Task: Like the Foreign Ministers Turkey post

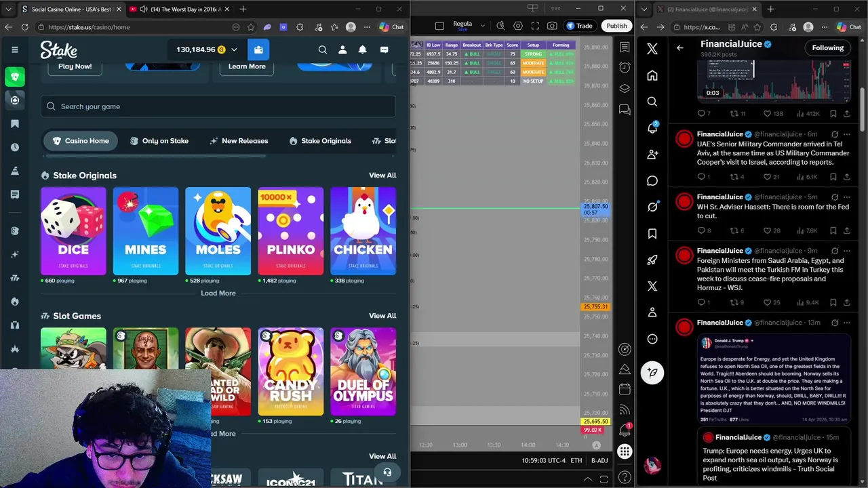Action: point(768,302)
